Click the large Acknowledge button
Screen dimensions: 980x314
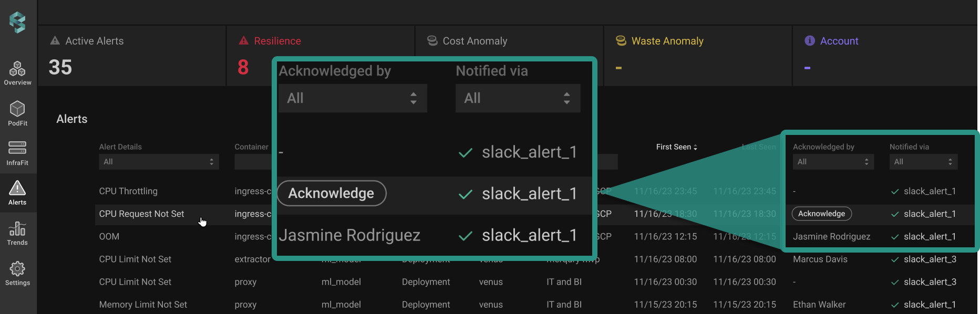tap(332, 193)
